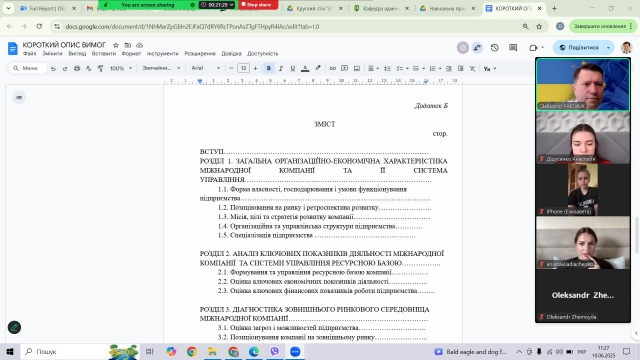
Task: Switch to the Навчальна browser tab
Action: click(447, 8)
